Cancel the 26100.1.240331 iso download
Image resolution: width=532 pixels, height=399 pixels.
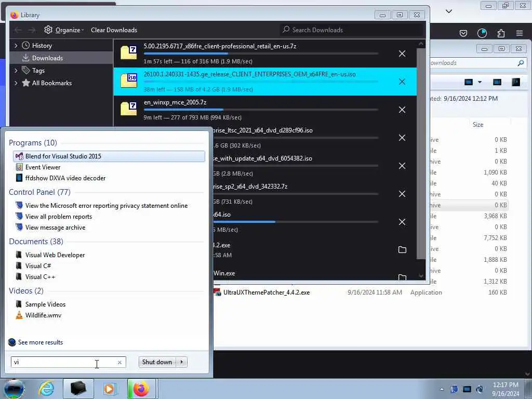(x=402, y=82)
